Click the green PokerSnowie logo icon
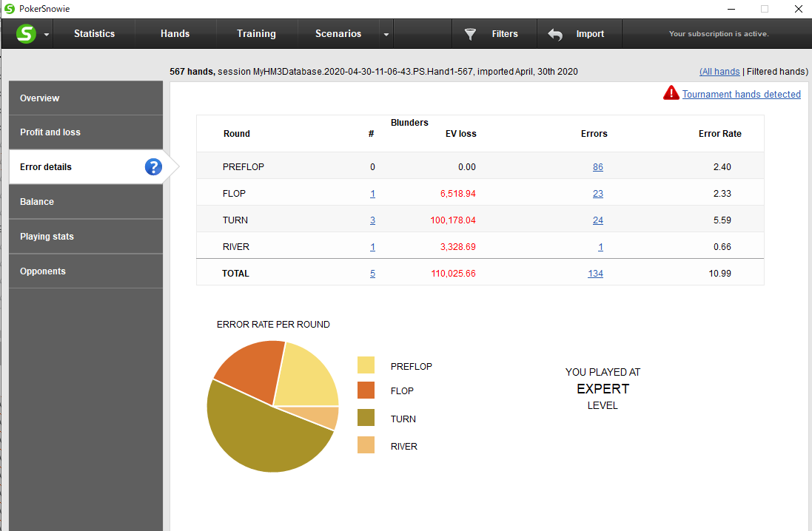Screen dimensions: 812x531 pyautogui.click(x=26, y=33)
